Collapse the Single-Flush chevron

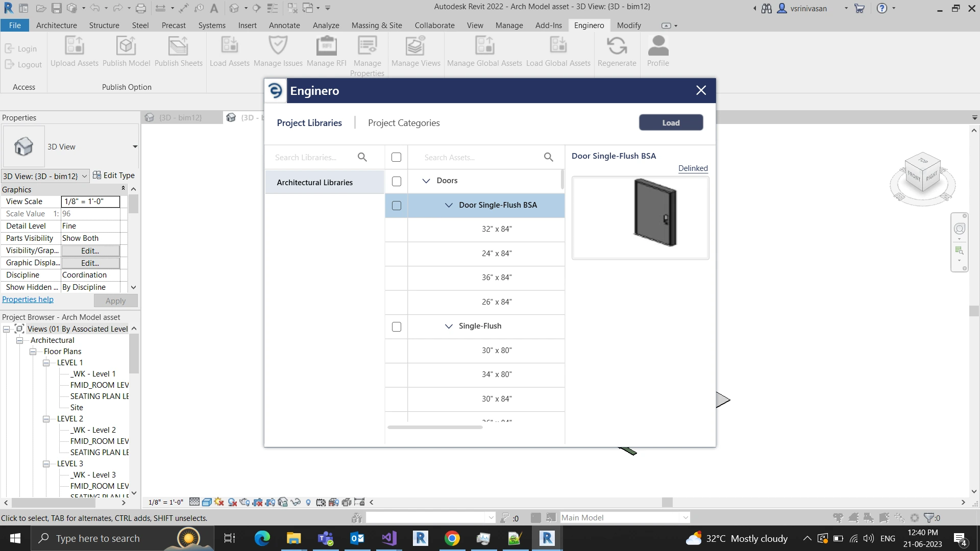[449, 326]
